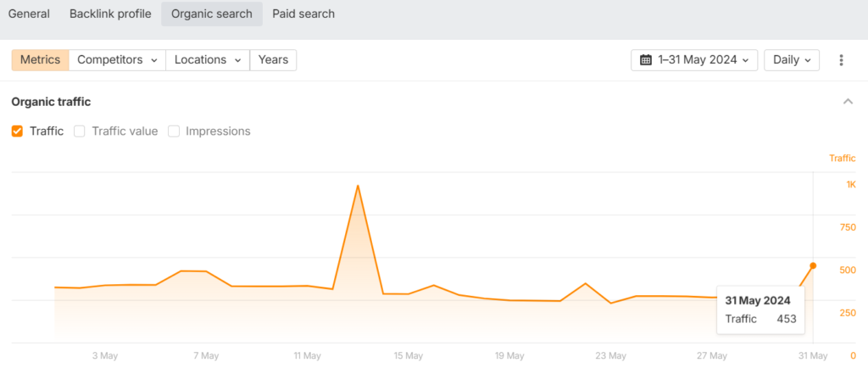This screenshot has height=368, width=868.
Task: Collapse the Organic traffic section chevron
Action: point(848,102)
